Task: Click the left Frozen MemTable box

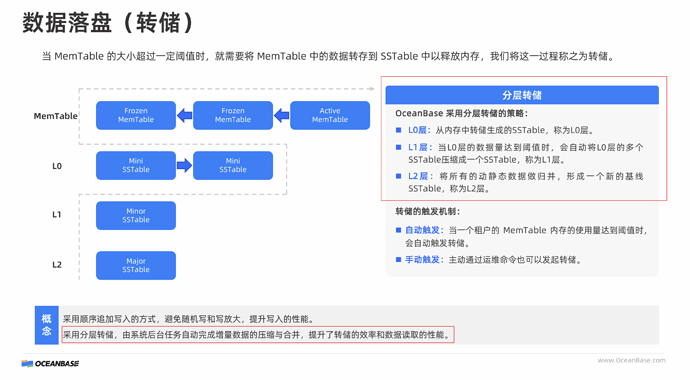Action: click(136, 115)
